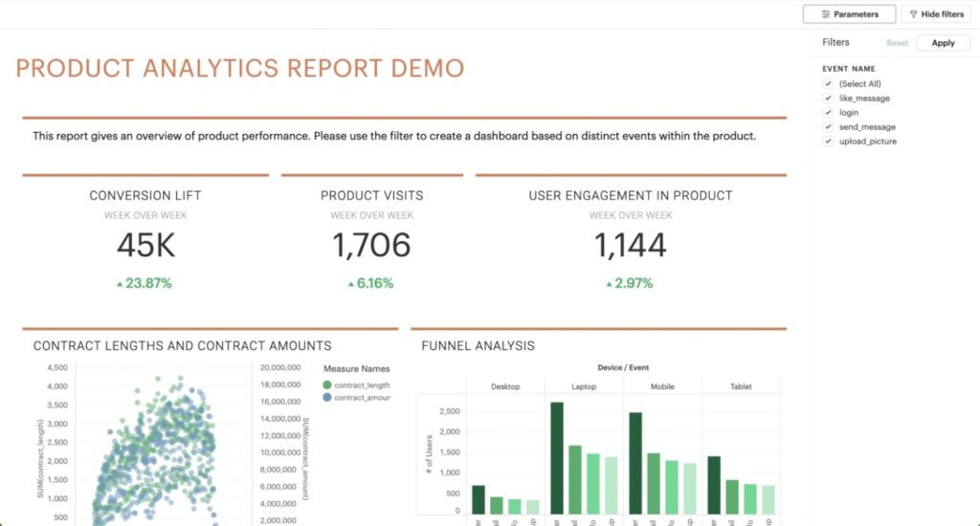980x526 pixels.
Task: Select the green contract_length legend swatch
Action: point(328,385)
